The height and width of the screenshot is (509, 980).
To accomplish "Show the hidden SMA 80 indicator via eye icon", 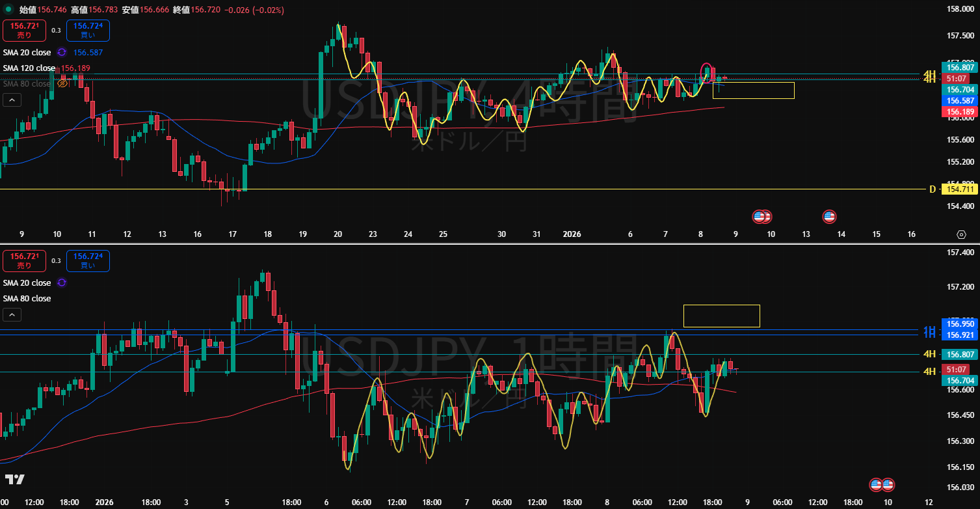I will click(62, 84).
